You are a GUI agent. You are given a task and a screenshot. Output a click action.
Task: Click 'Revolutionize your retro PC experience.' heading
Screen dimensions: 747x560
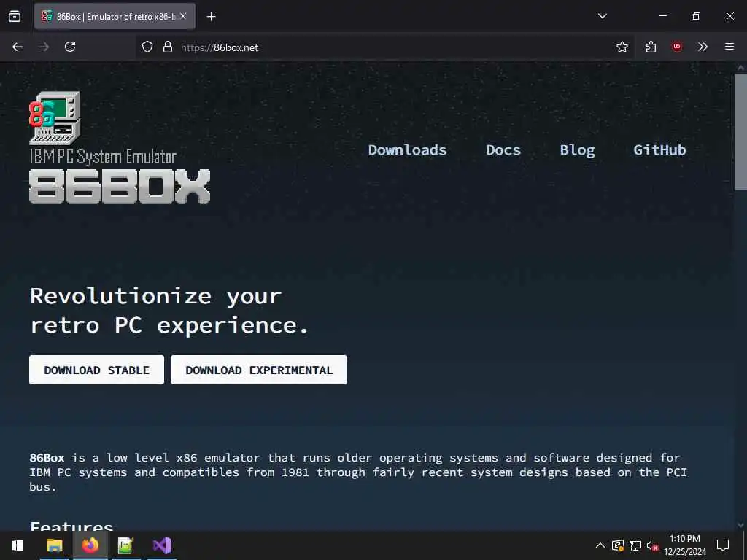tap(169, 311)
